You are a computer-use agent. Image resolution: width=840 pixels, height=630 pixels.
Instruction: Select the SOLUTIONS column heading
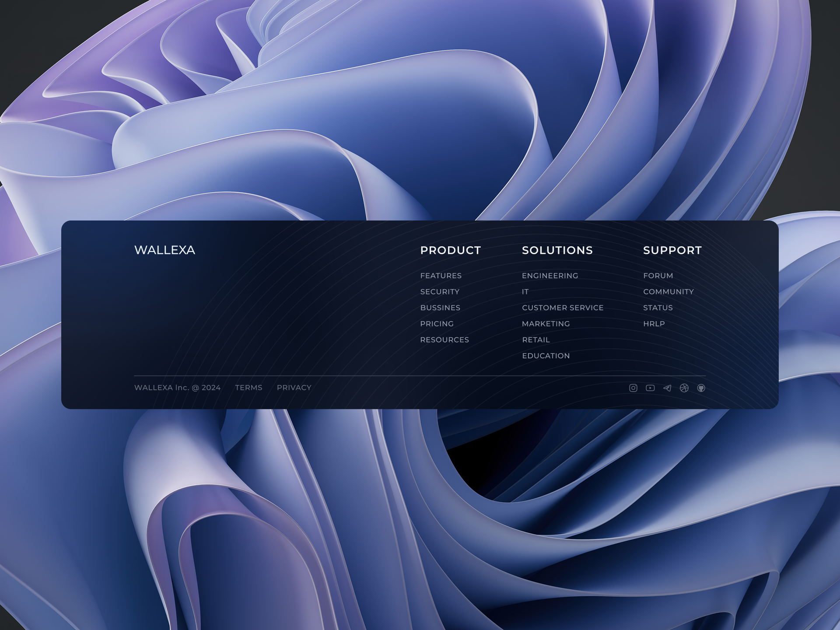[x=557, y=250]
